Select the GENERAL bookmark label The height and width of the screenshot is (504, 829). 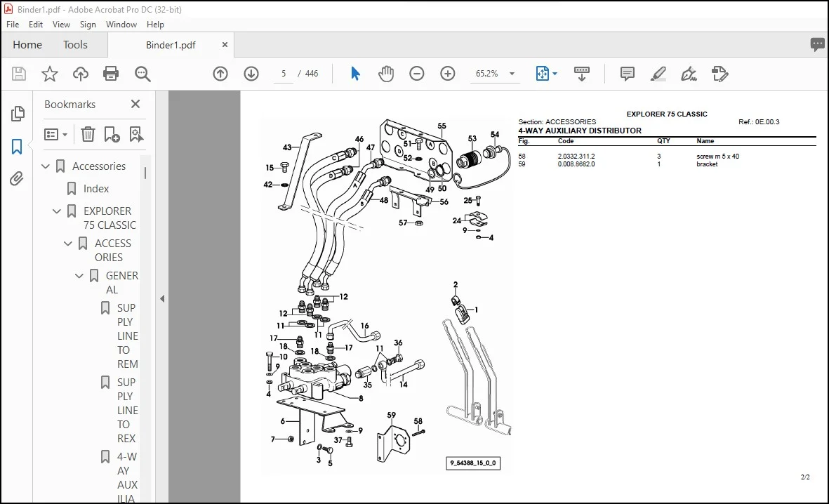coord(121,282)
